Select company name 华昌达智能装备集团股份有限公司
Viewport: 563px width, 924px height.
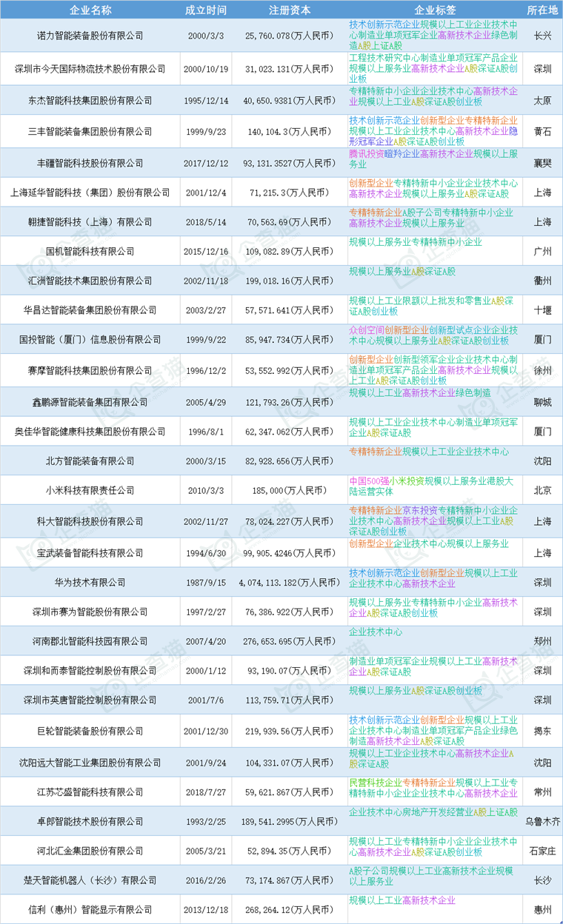tap(90, 310)
